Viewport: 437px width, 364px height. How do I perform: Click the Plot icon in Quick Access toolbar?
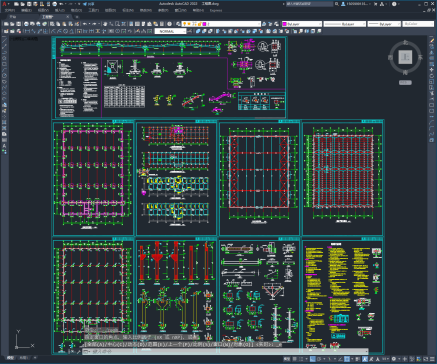[x=54, y=4]
